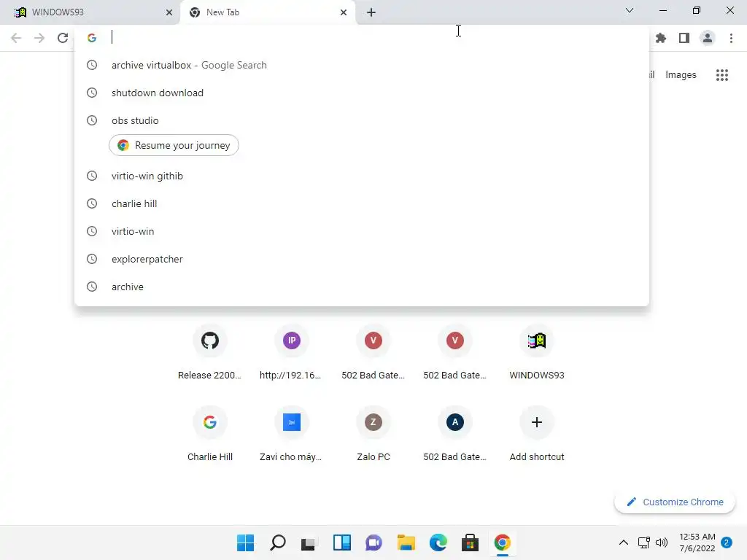Viewport: 747px width, 560px height.
Task: Open taskbar Search
Action: point(278,542)
